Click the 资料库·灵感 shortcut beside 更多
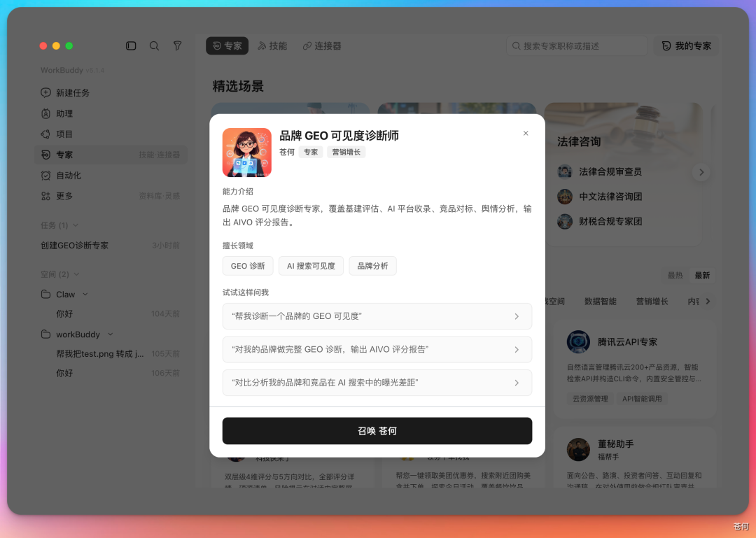This screenshot has height=538, width=756. point(159,196)
